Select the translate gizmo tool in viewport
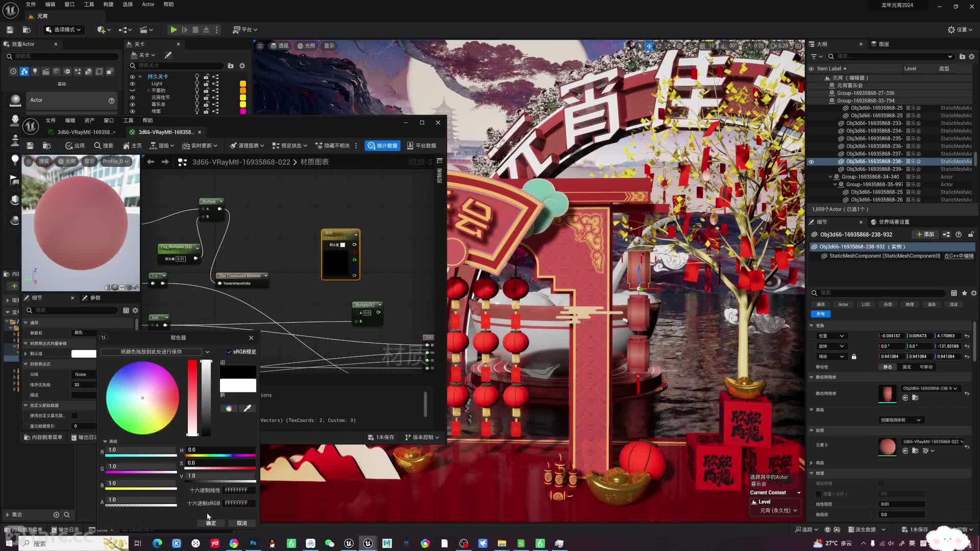 coord(649,45)
